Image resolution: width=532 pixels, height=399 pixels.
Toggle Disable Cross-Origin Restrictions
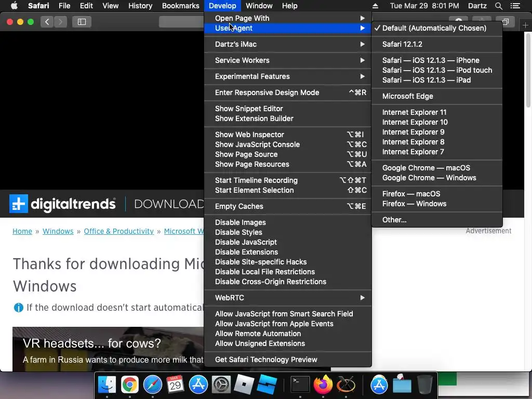(x=288, y=282)
